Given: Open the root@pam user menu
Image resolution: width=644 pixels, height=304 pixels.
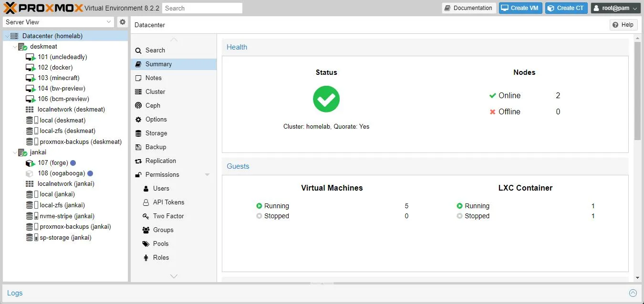Looking at the screenshot, I should pos(616,8).
